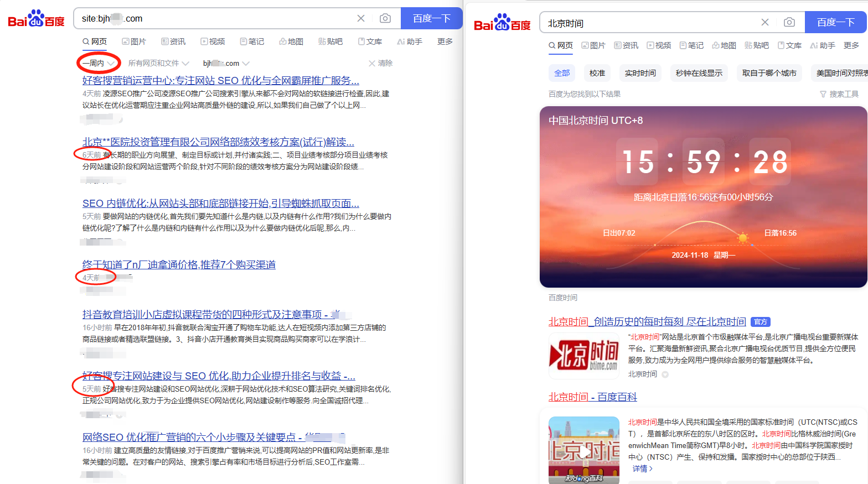
Task: Expand the bjh site filter dropdown
Action: coord(226,63)
